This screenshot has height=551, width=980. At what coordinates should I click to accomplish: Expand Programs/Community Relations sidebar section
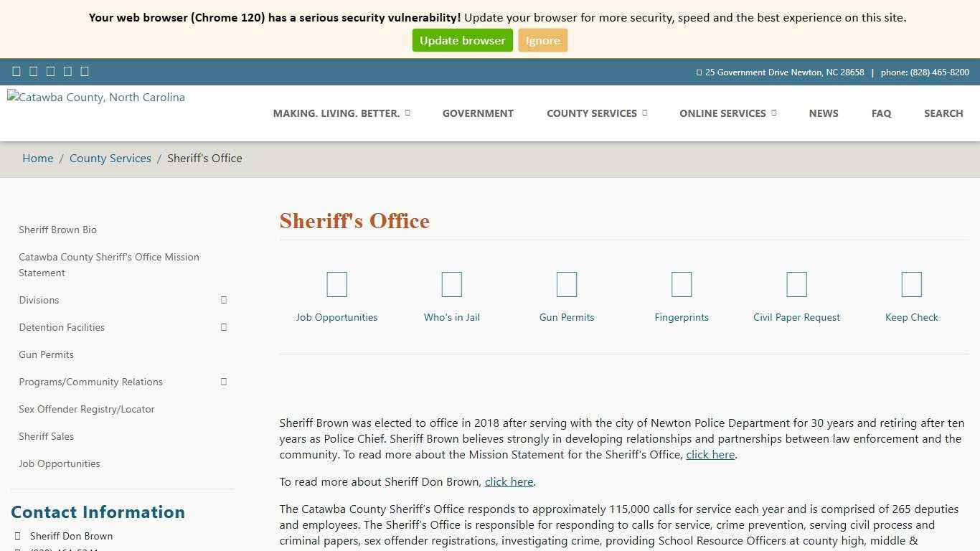pyautogui.click(x=224, y=382)
